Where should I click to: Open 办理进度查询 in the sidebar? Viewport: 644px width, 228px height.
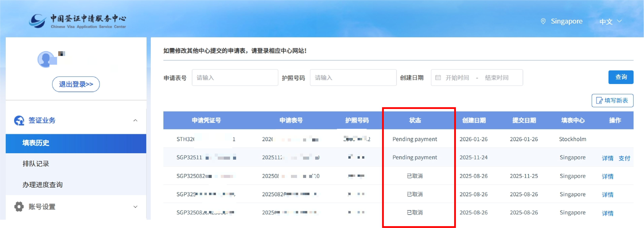[43, 185]
